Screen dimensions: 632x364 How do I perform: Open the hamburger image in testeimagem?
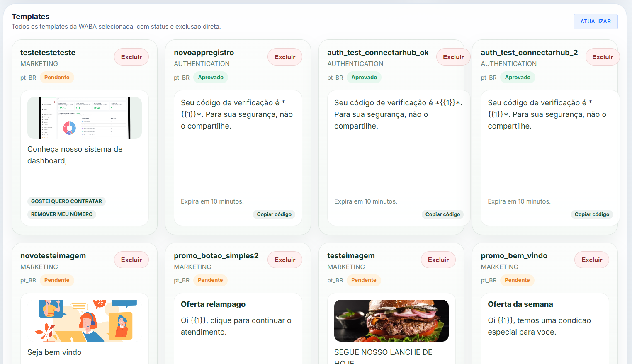391,320
